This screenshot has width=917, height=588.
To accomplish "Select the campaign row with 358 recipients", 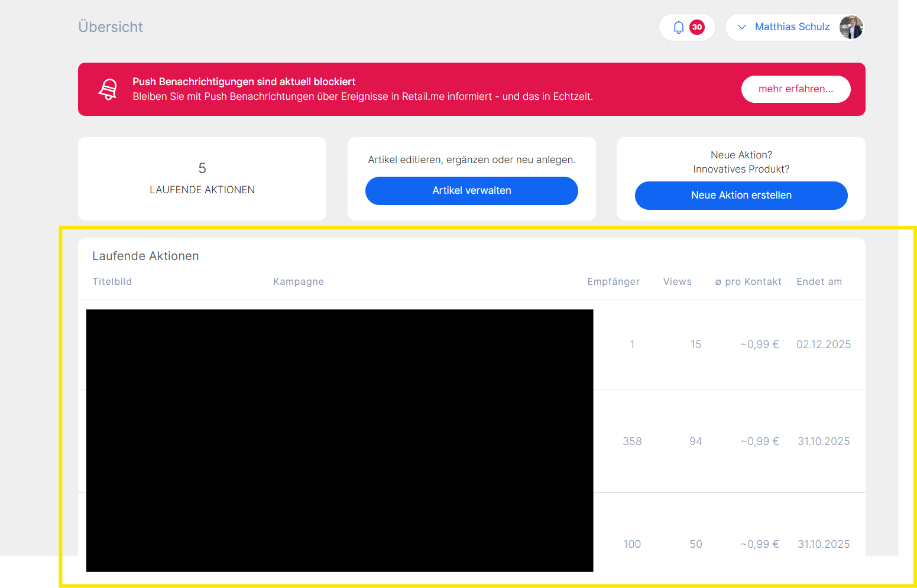I will coord(728,441).
